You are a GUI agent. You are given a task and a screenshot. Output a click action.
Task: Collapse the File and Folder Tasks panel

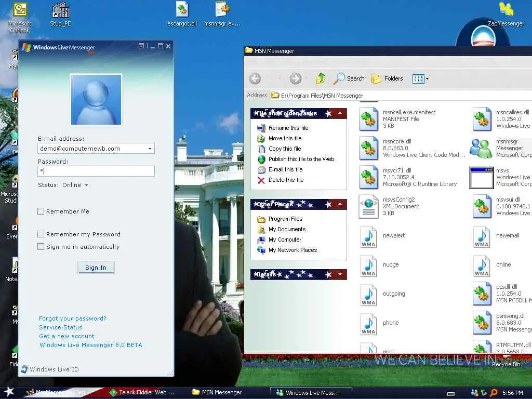tap(340, 113)
